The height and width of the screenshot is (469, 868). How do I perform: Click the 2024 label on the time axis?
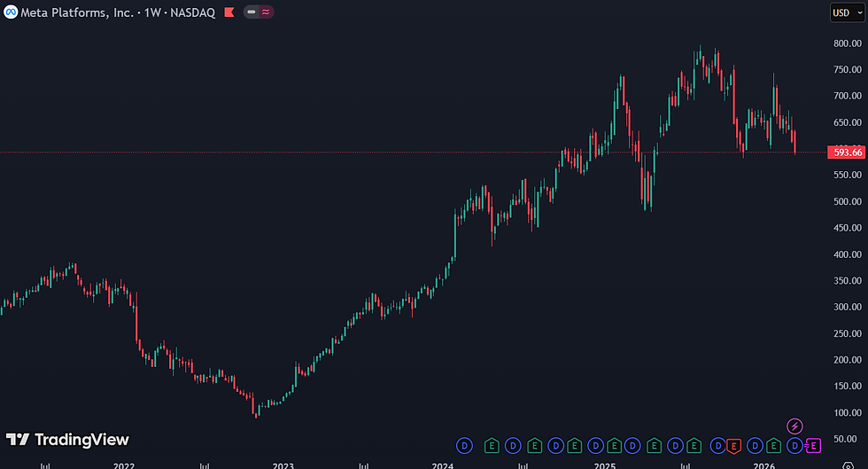coord(443,465)
